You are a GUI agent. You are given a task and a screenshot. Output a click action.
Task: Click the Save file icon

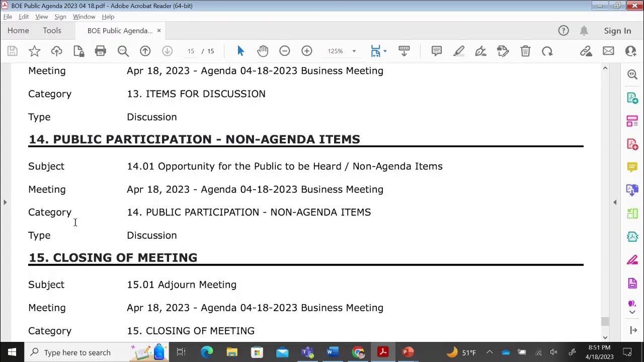point(13,51)
